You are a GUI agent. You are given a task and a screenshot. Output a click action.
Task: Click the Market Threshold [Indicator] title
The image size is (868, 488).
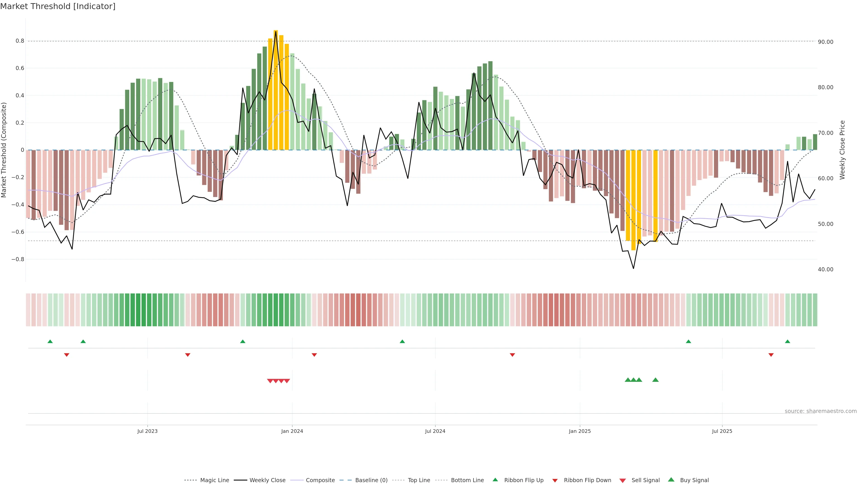tap(58, 6)
